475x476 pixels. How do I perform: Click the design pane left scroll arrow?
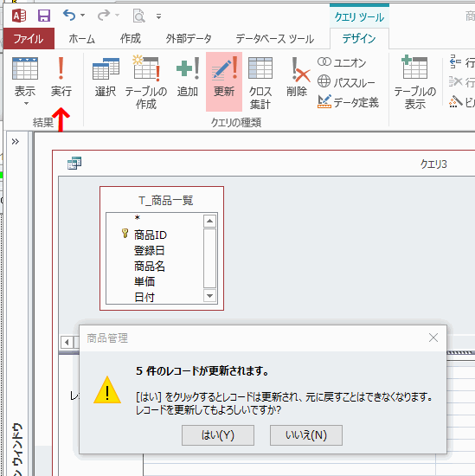tap(67, 343)
